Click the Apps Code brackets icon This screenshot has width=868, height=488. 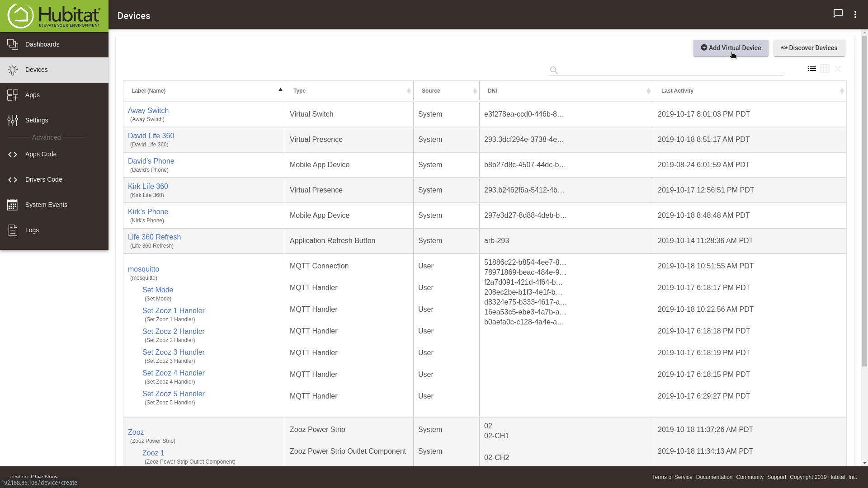(x=13, y=155)
